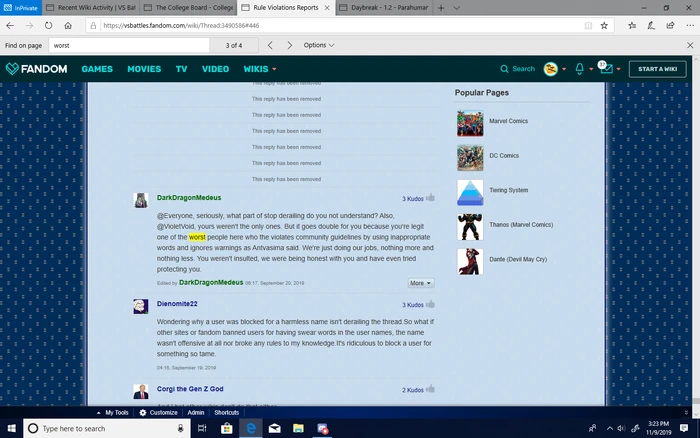Open the Windows Start menu
Viewport: 700px width, 438px height.
[x=12, y=429]
